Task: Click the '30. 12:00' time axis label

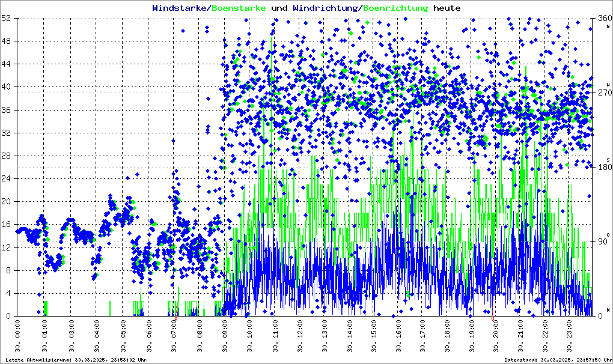Action: [300, 337]
